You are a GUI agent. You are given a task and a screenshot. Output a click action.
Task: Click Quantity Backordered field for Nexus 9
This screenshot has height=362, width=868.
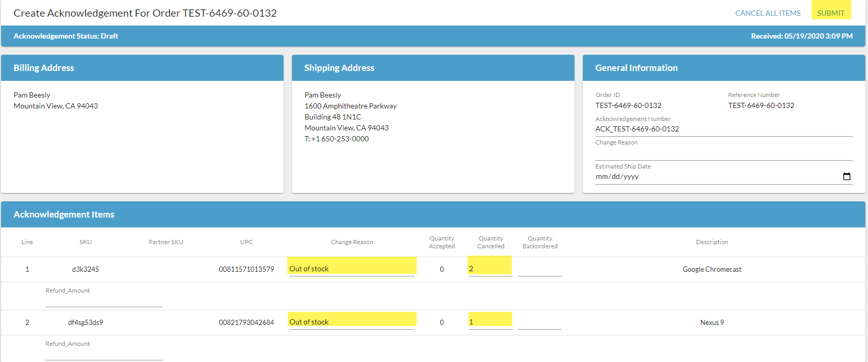(539, 323)
